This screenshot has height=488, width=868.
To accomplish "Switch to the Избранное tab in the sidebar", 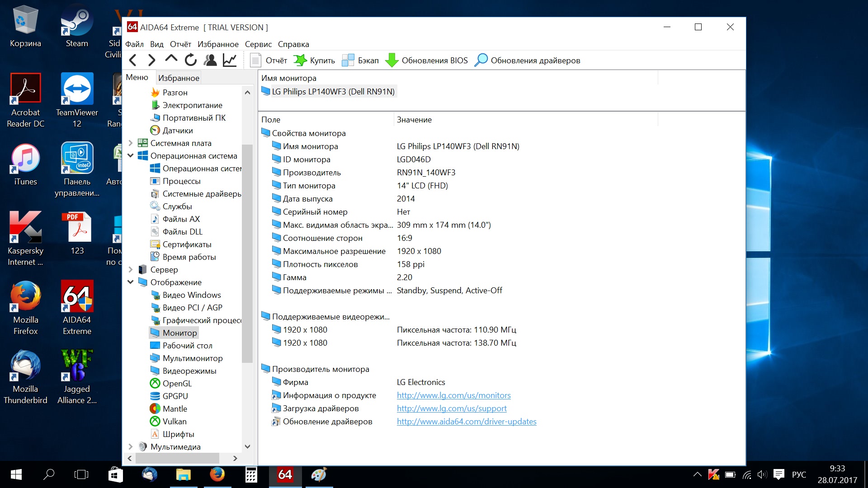I will pyautogui.click(x=179, y=78).
